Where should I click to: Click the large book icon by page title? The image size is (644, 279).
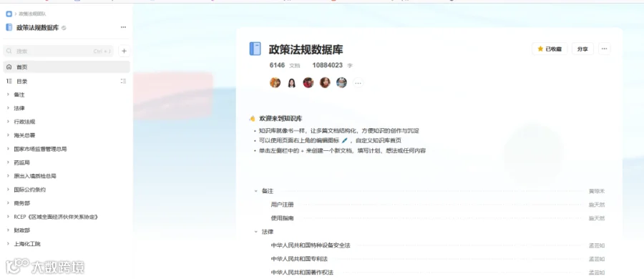[255, 49]
